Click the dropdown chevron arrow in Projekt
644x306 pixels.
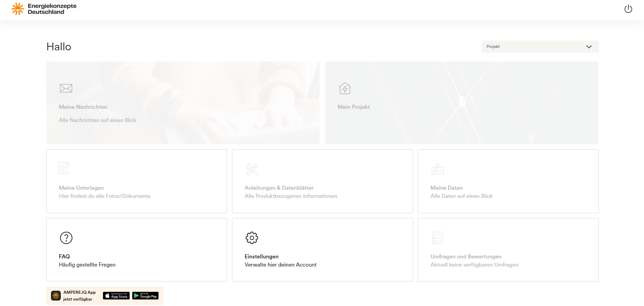(589, 47)
